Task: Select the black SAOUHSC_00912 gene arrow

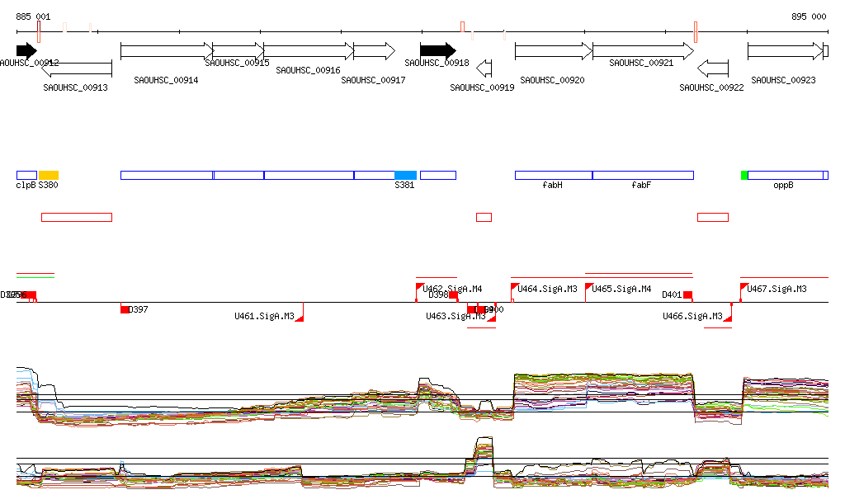Action: pos(26,51)
